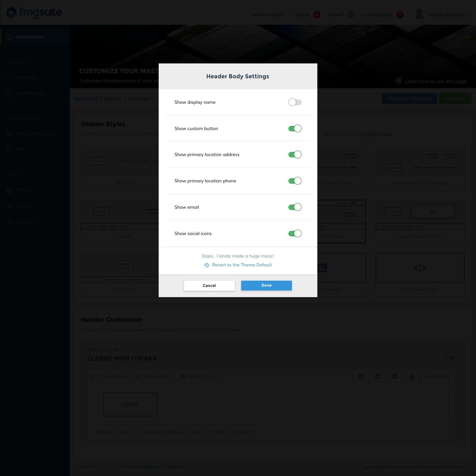The image size is (476, 476).
Task: Click the FMG Suite logo icon
Action: [x=11, y=13]
